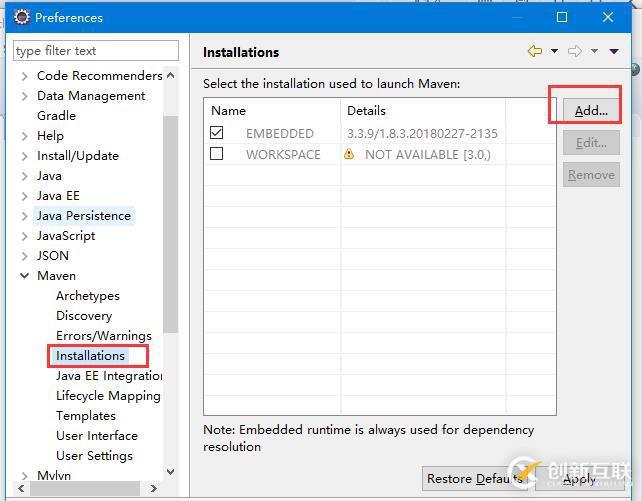642x501 pixels.
Task: Expand the Install/Update node
Action: [25, 156]
